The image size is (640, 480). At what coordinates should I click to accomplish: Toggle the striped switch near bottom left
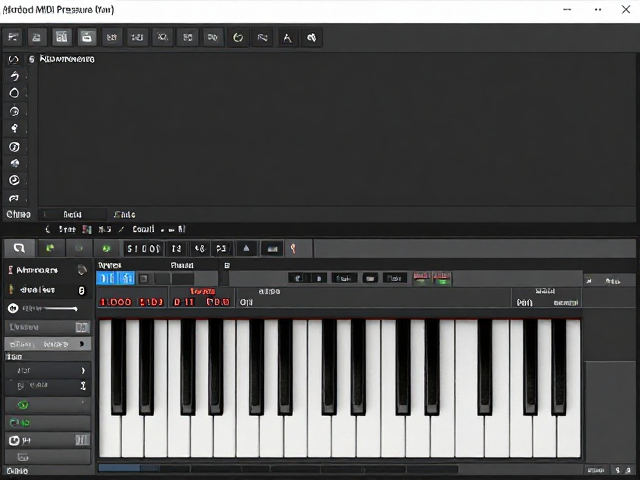coord(82,440)
